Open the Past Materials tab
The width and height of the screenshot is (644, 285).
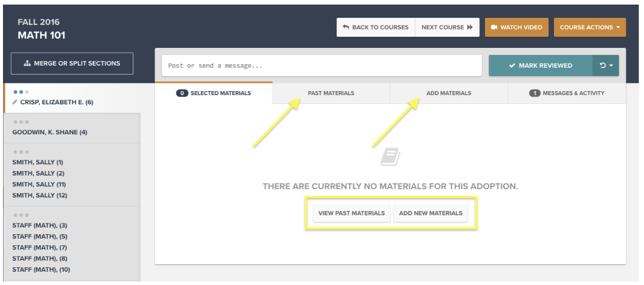tap(331, 93)
